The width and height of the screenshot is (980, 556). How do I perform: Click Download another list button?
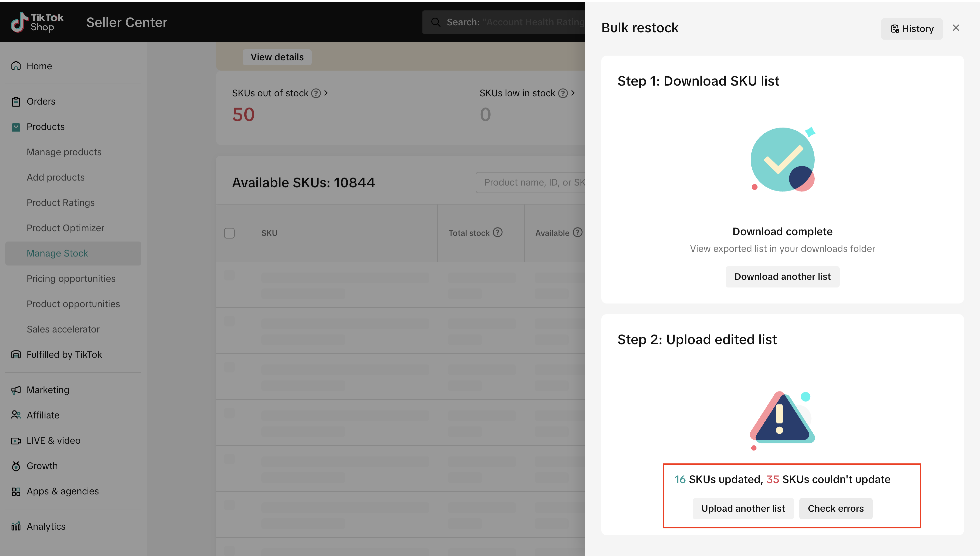coord(782,277)
